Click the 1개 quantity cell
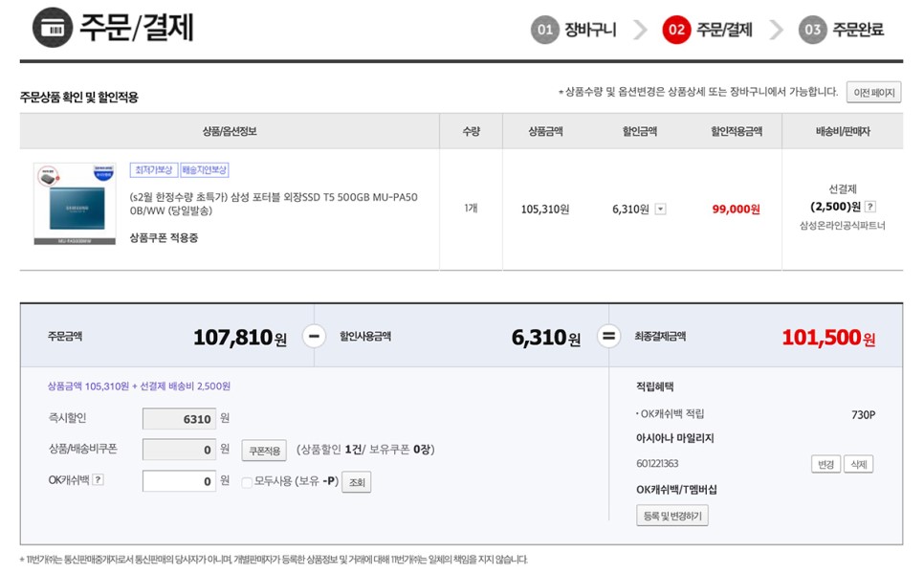The width and height of the screenshot is (924, 574). click(x=471, y=208)
